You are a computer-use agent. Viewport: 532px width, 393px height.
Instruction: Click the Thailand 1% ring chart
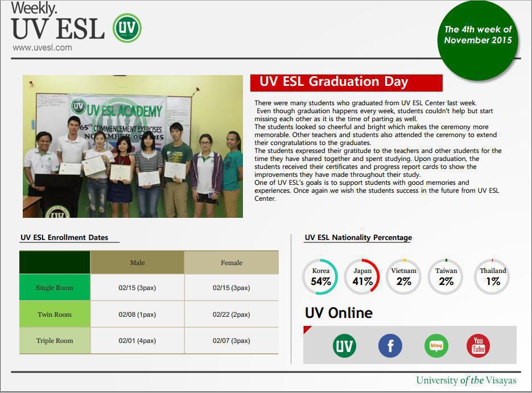492,277
